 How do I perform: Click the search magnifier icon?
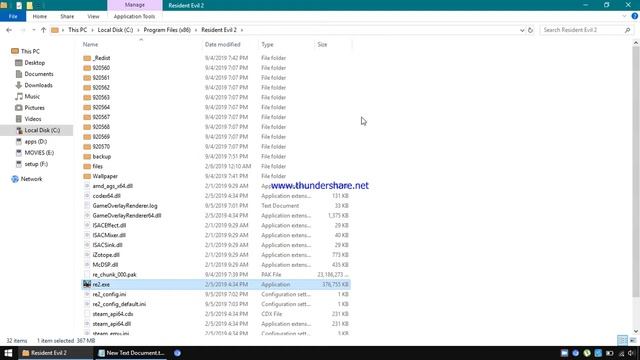click(627, 30)
